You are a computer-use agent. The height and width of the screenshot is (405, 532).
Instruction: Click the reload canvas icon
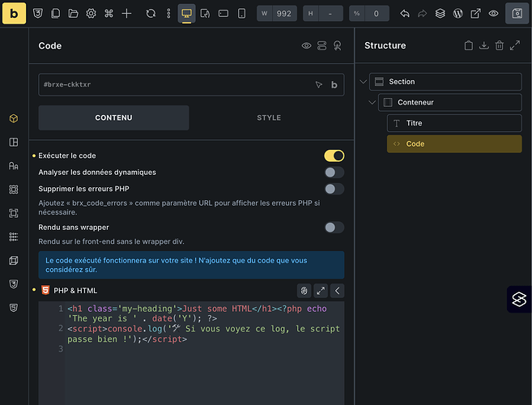pos(151,14)
